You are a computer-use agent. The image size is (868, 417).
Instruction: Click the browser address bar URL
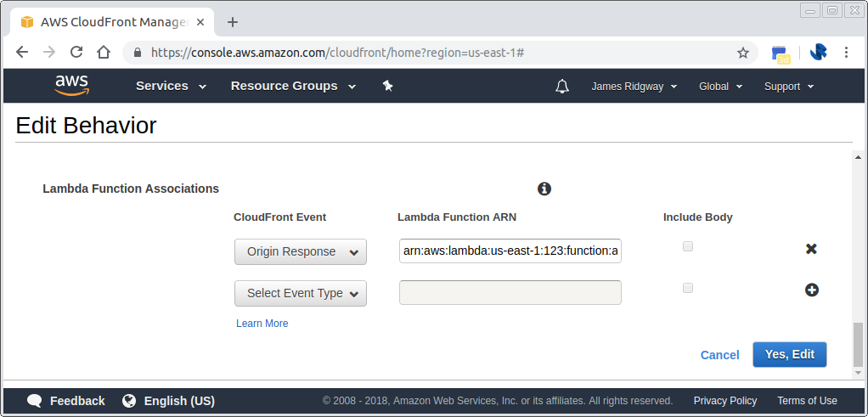[337, 53]
